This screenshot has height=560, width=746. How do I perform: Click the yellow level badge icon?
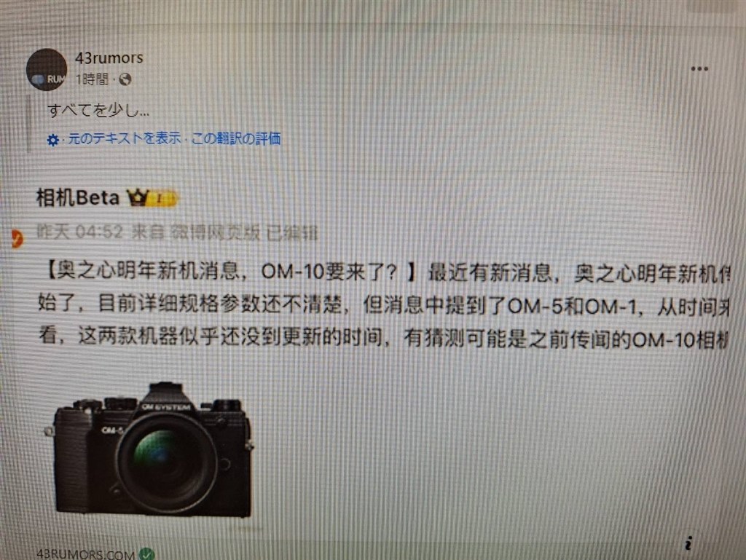(161, 198)
